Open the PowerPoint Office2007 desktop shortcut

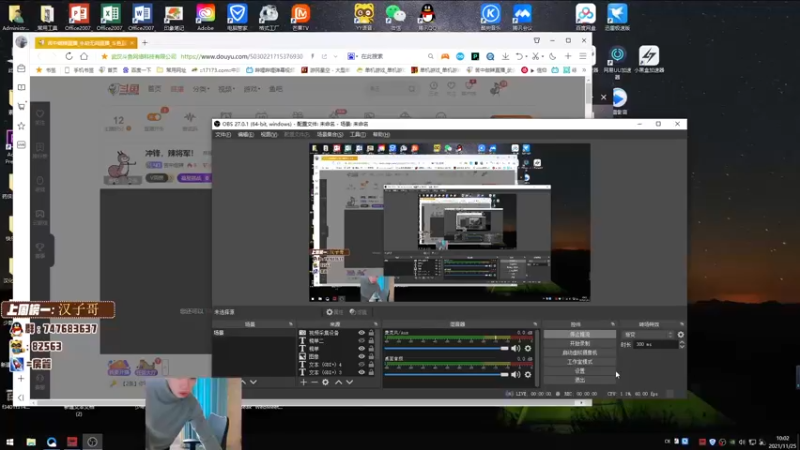78,16
